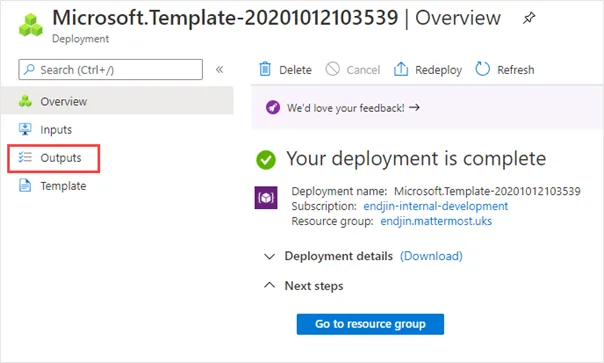
Task: Click the Template document icon
Action: (x=25, y=185)
